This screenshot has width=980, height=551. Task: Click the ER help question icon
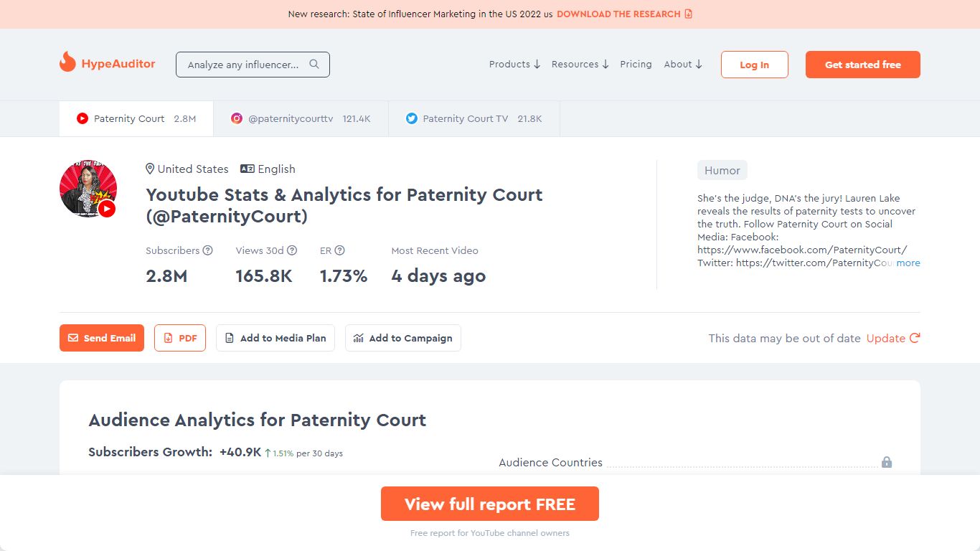click(x=340, y=250)
